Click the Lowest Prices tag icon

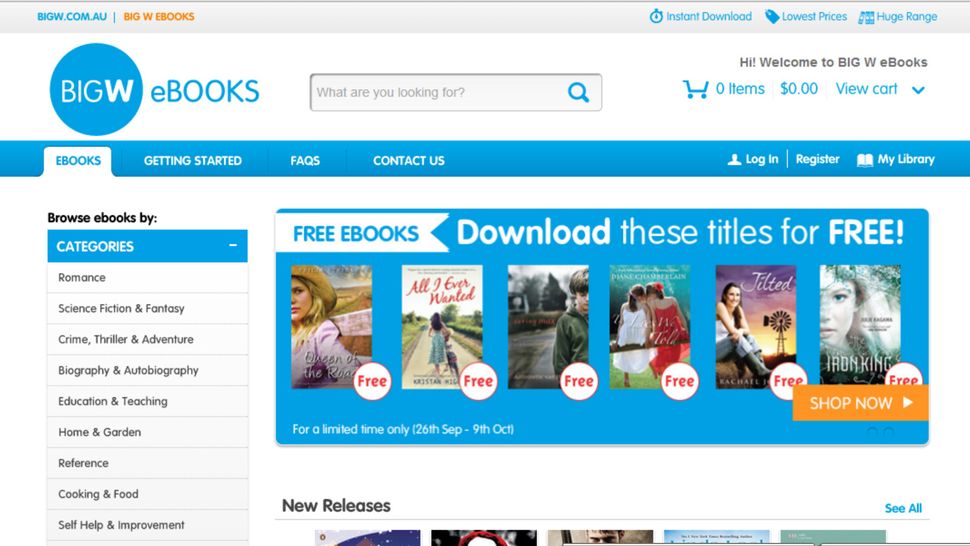click(771, 16)
